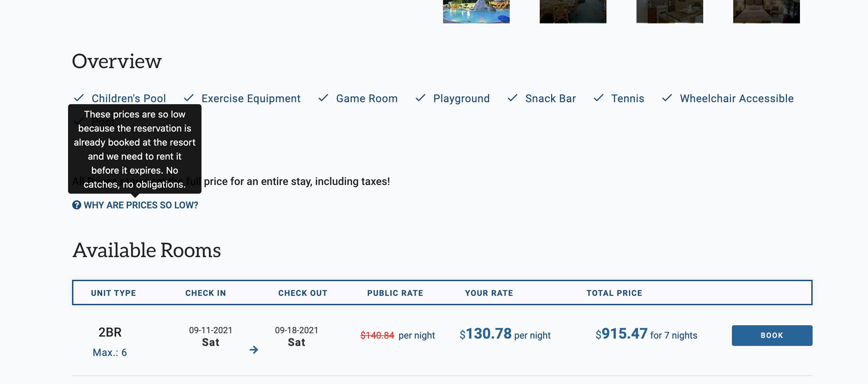868x384 pixels.
Task: Click the Total Price column header
Action: (x=614, y=293)
